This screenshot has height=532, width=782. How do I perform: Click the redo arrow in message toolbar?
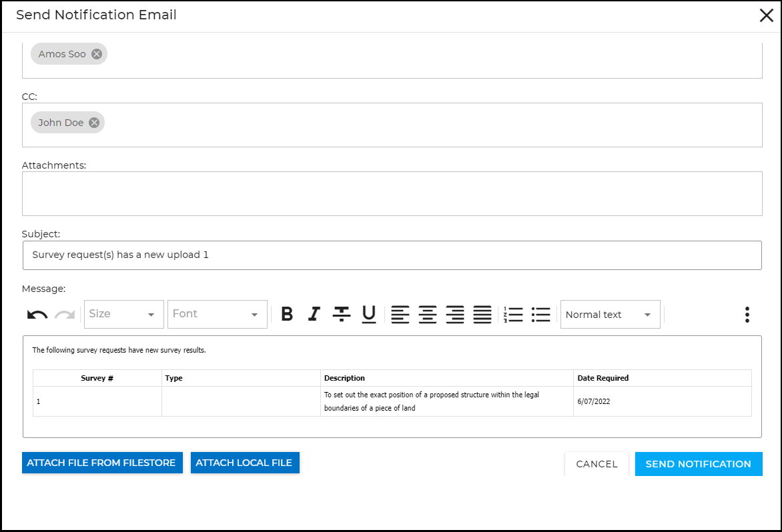(65, 315)
